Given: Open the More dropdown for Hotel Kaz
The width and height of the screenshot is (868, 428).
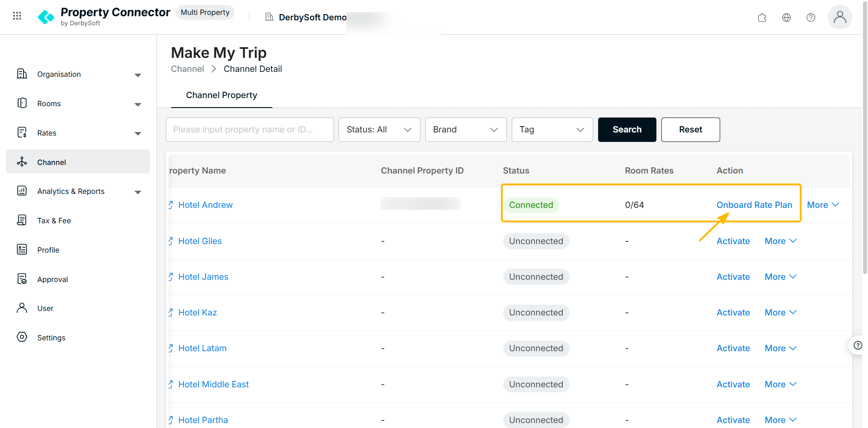Looking at the screenshot, I should [781, 312].
